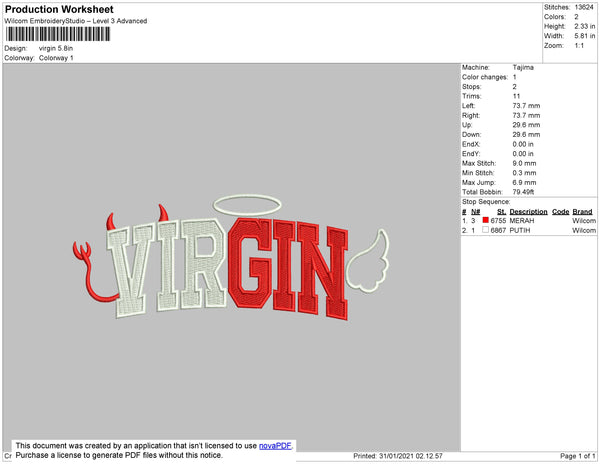Click the 'Colorway:' label
The height and width of the screenshot is (464, 600).
[19, 58]
